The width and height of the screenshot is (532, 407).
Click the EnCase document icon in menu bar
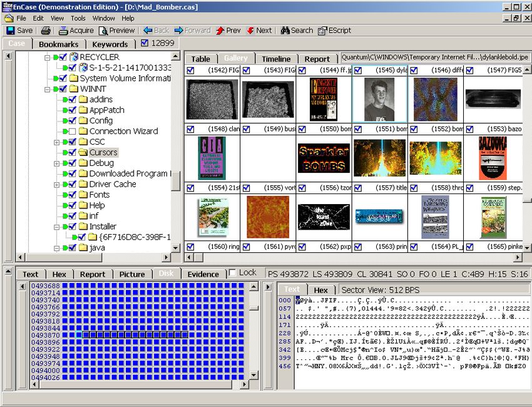[x=9, y=18]
